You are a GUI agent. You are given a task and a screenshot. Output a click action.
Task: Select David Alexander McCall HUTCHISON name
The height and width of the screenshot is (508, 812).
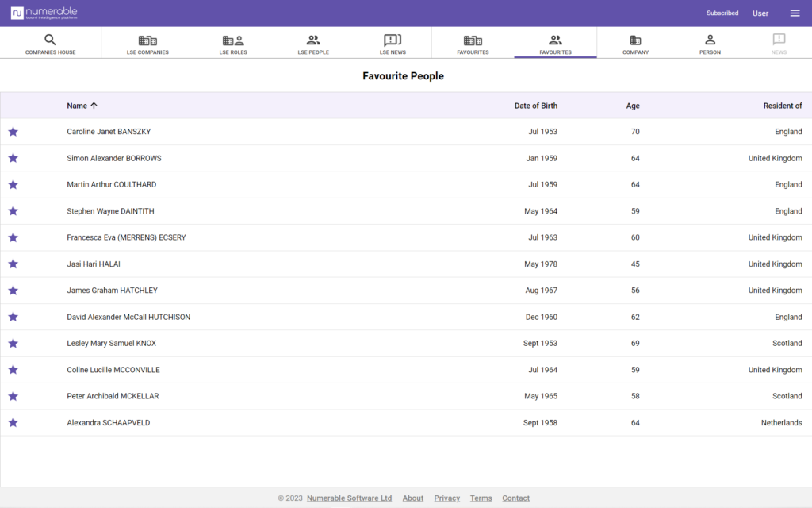click(128, 317)
